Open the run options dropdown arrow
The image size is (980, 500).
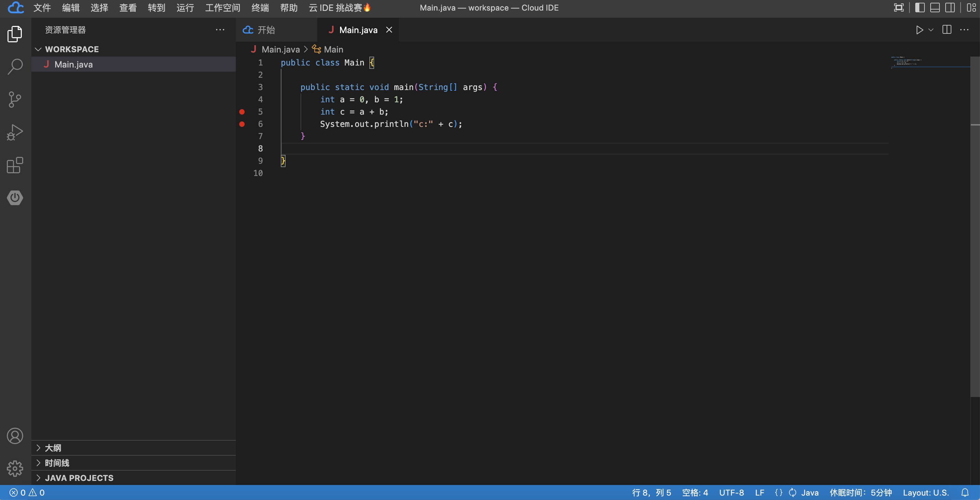[x=931, y=30]
